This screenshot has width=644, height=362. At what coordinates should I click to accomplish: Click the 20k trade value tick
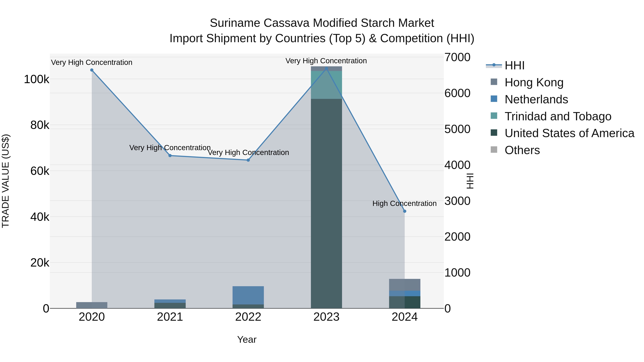pos(40,263)
